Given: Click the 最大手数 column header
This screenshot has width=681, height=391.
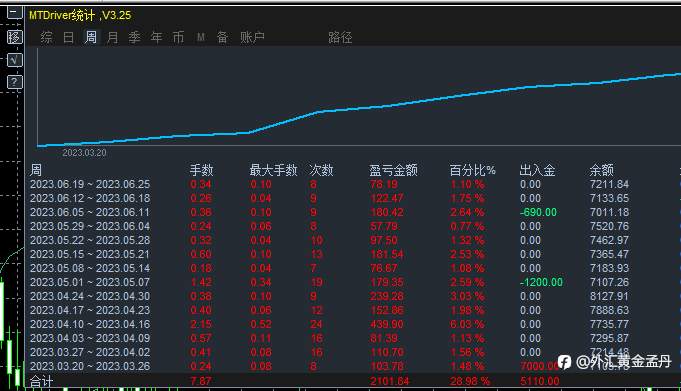Looking at the screenshot, I should click(273, 170).
